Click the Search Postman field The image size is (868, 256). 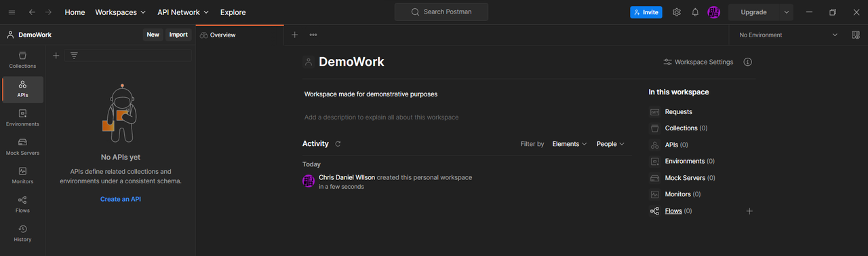441,12
